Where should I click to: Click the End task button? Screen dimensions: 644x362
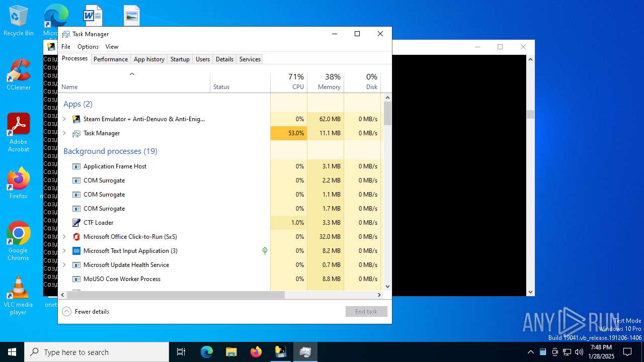pos(366,312)
